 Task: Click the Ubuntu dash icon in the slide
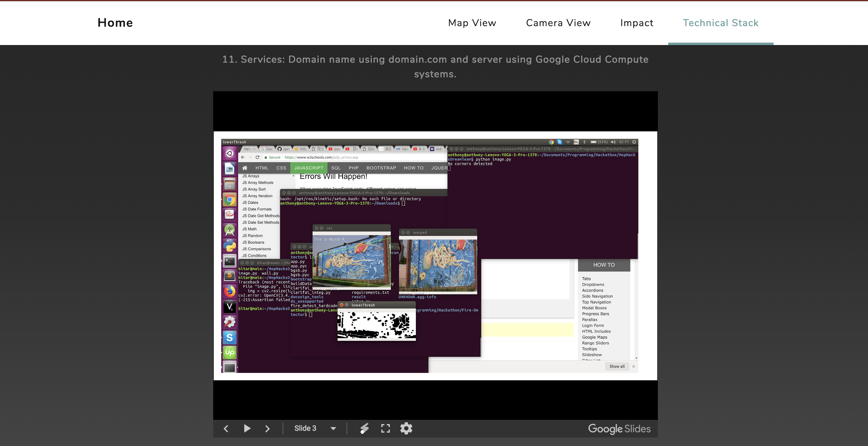[x=229, y=154]
